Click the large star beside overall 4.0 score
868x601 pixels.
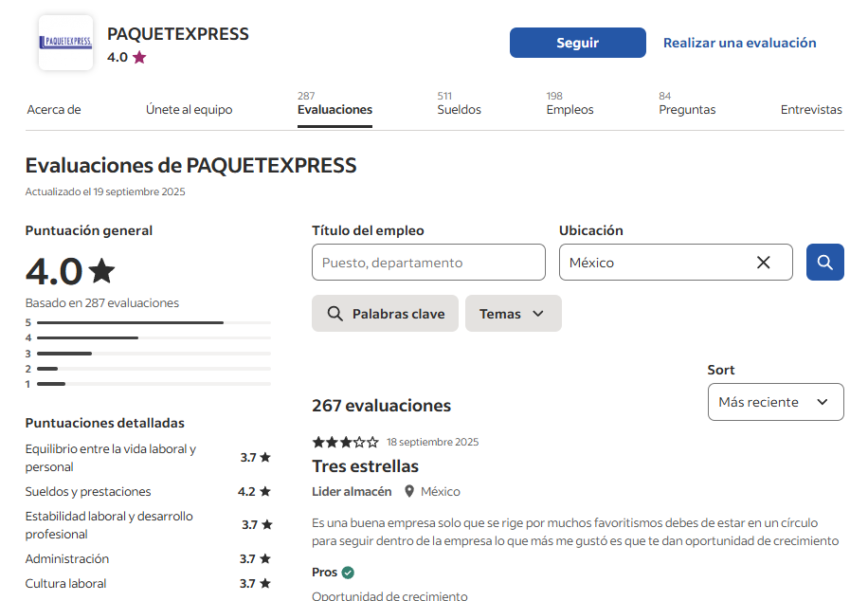(101, 270)
